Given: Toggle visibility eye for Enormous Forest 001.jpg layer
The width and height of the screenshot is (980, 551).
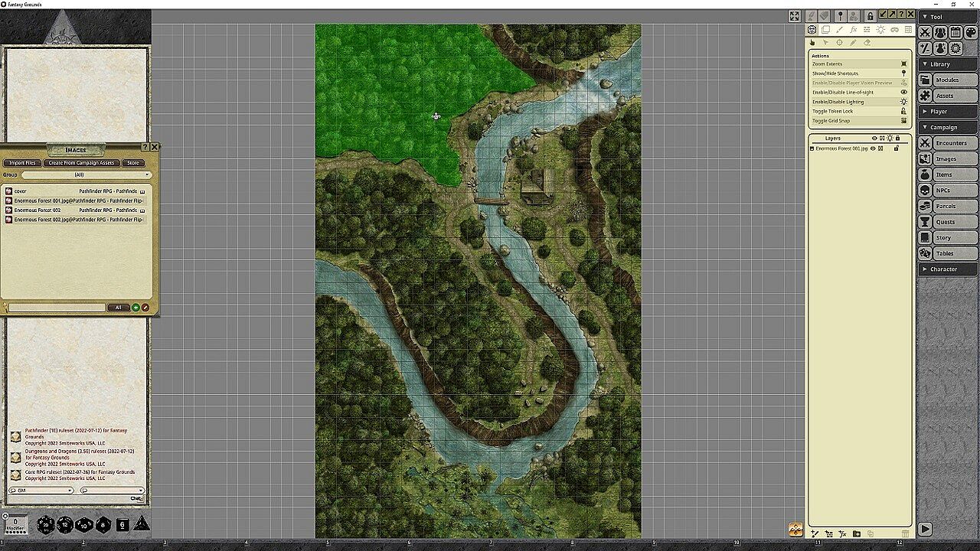Looking at the screenshot, I should [873, 148].
